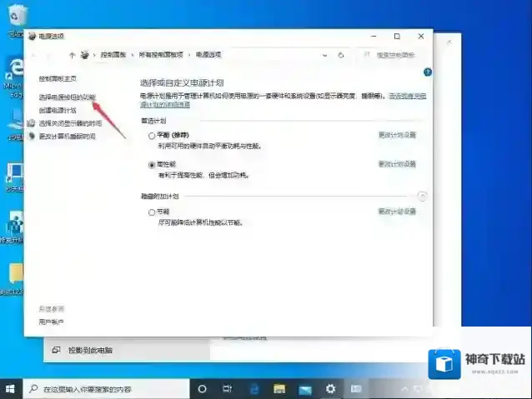Image resolution: width=532 pixels, height=399 pixels.
Task: Open 选择电源按钮的功能 link in sidebar
Action: click(x=68, y=97)
